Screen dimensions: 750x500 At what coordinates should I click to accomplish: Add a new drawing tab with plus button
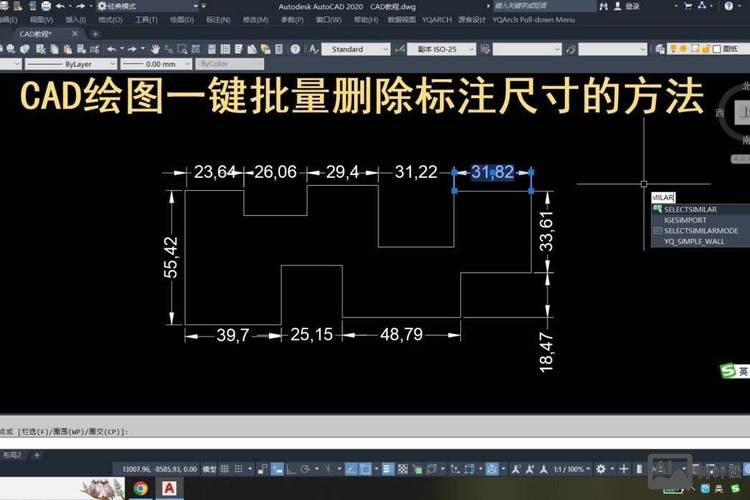click(x=95, y=34)
